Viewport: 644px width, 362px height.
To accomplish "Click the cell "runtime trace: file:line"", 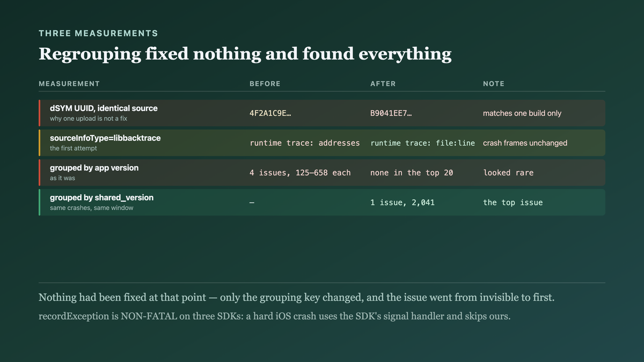I will [x=423, y=143].
